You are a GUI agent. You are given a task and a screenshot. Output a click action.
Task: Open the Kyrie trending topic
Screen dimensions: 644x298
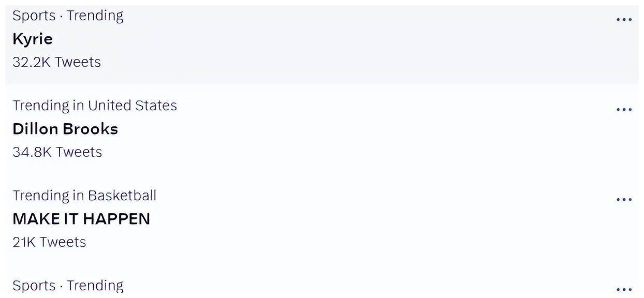(x=33, y=39)
